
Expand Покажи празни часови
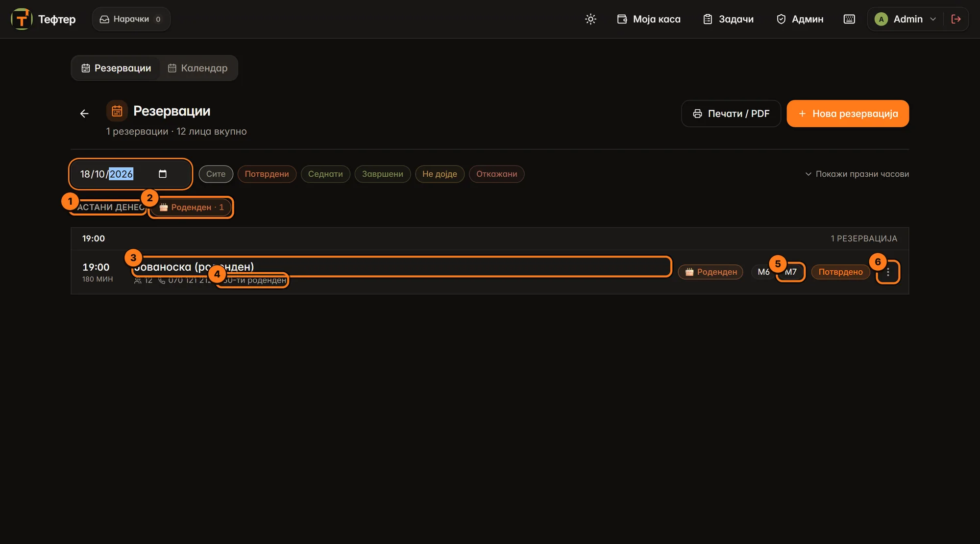click(857, 174)
